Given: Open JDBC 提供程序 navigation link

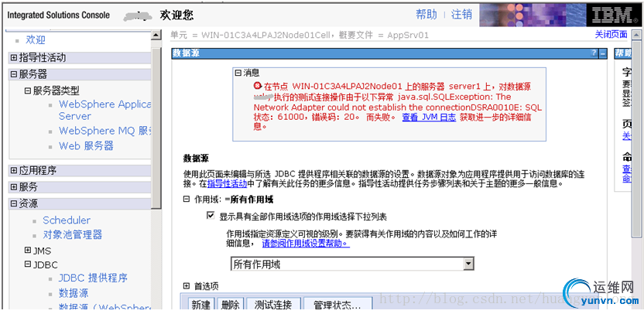Looking at the screenshot, I should tap(93, 278).
